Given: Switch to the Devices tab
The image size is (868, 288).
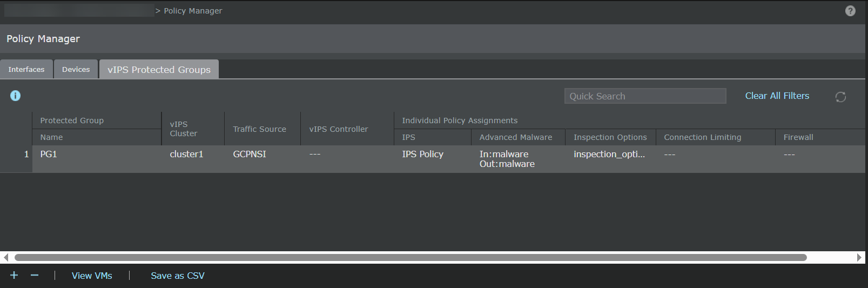Looking at the screenshot, I should pyautogui.click(x=76, y=69).
